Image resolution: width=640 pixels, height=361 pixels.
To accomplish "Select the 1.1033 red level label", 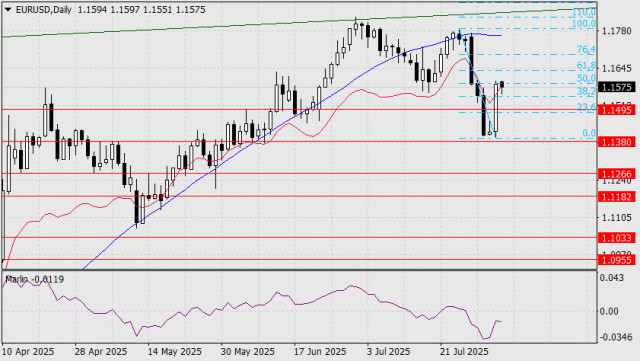I will [x=617, y=238].
